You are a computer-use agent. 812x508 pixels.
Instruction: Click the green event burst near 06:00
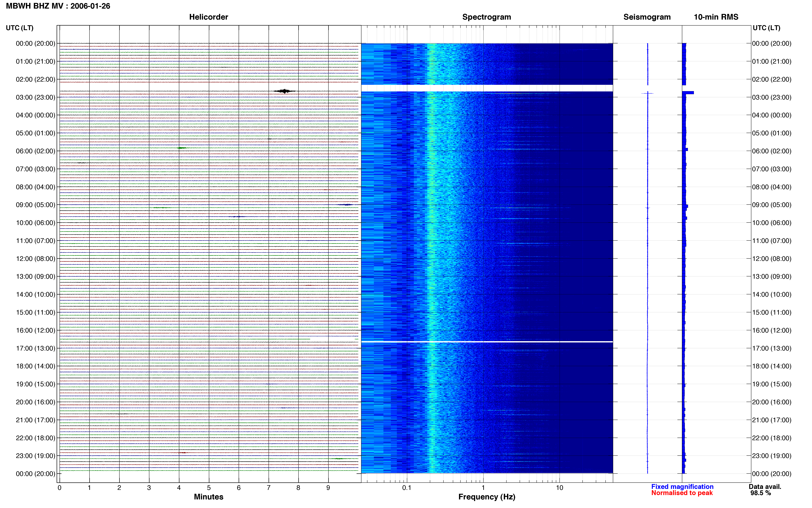182,148
